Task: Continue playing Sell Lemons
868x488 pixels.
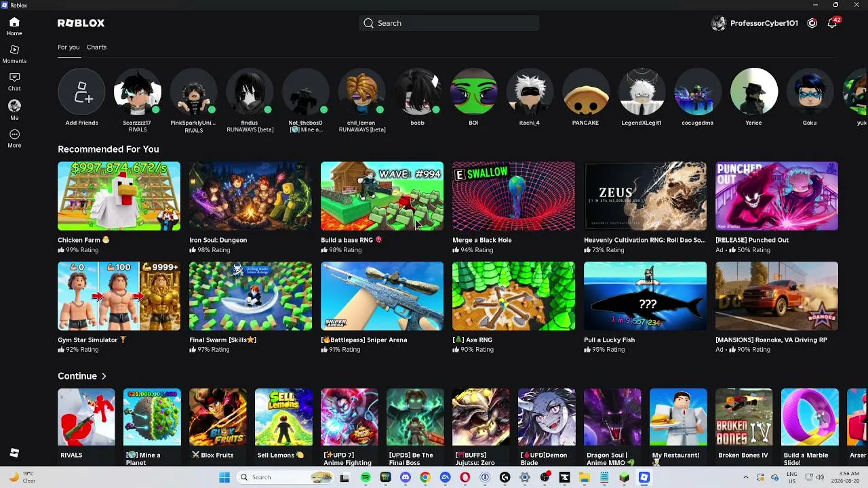Action: click(x=283, y=417)
